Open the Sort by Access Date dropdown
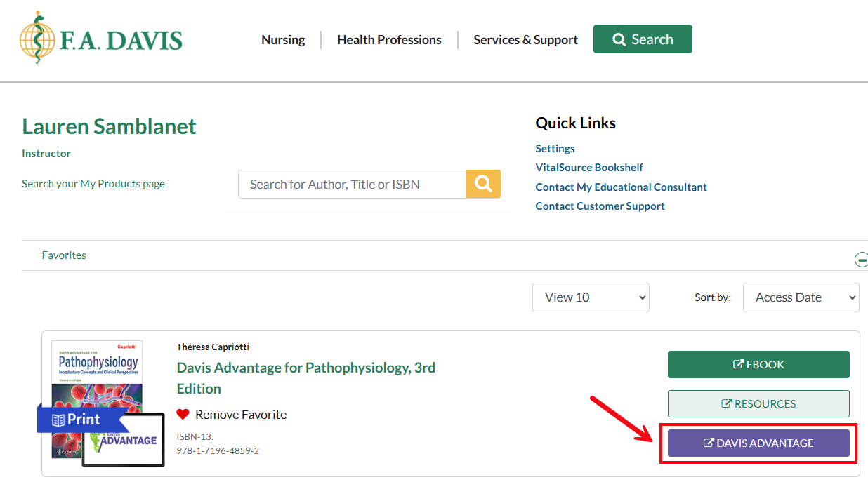 [801, 297]
